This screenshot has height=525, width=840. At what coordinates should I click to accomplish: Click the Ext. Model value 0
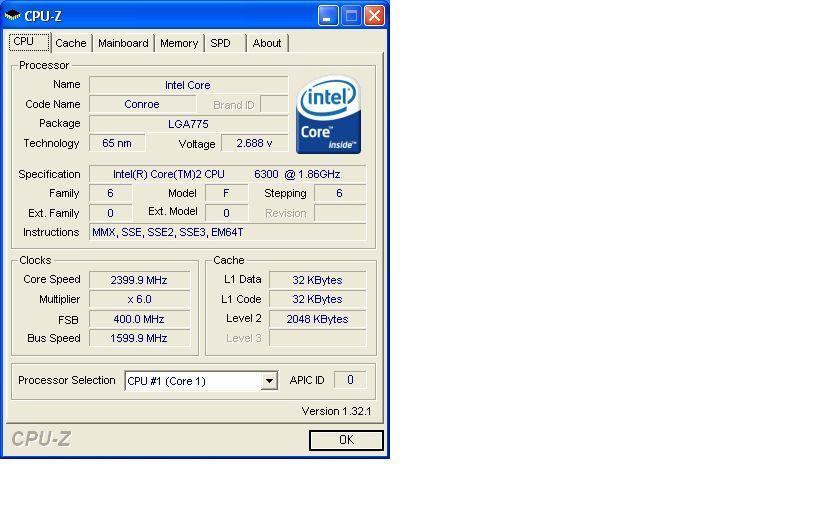click(x=227, y=213)
